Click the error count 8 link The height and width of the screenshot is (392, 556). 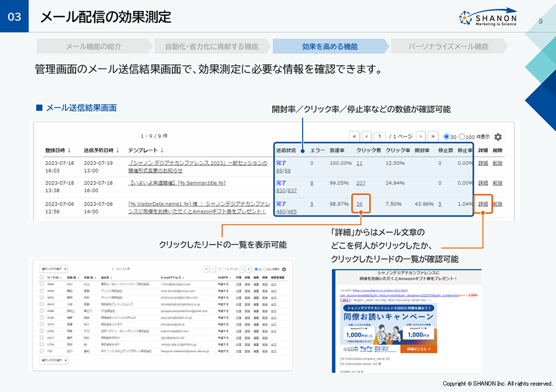pyautogui.click(x=312, y=183)
